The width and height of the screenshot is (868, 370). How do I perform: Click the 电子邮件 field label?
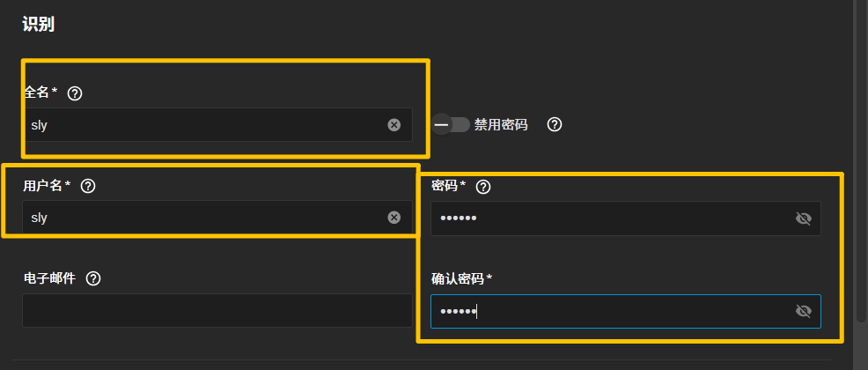[49, 278]
